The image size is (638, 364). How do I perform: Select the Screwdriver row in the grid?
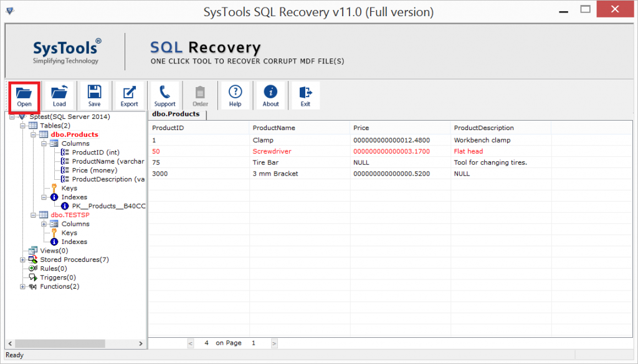272,151
